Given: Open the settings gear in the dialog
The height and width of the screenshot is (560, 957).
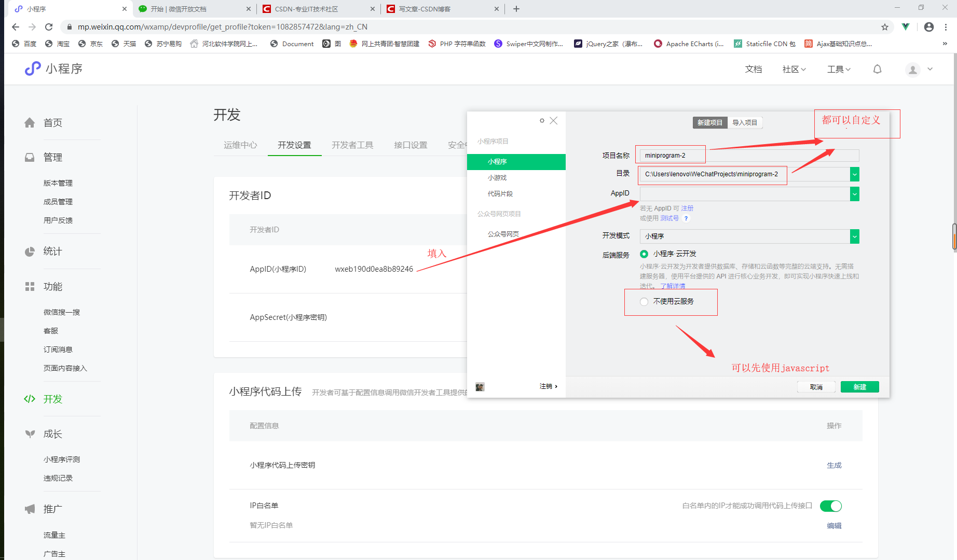Looking at the screenshot, I should [x=542, y=120].
